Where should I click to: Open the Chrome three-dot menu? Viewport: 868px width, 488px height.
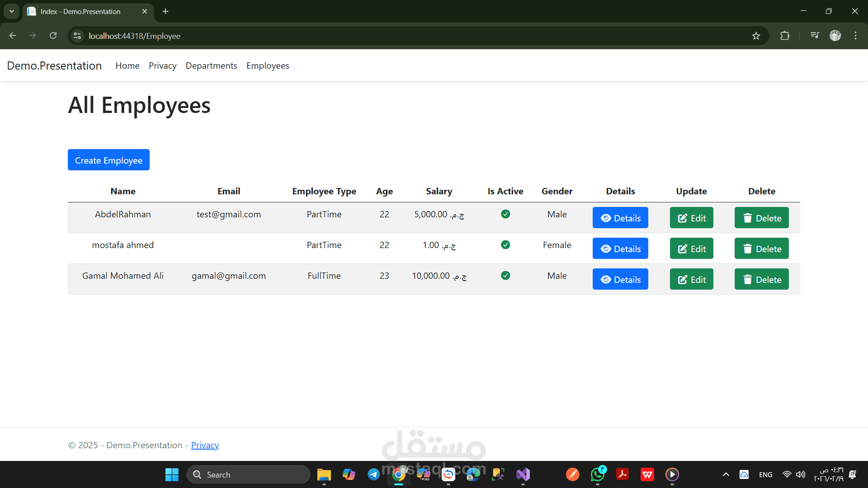point(855,36)
